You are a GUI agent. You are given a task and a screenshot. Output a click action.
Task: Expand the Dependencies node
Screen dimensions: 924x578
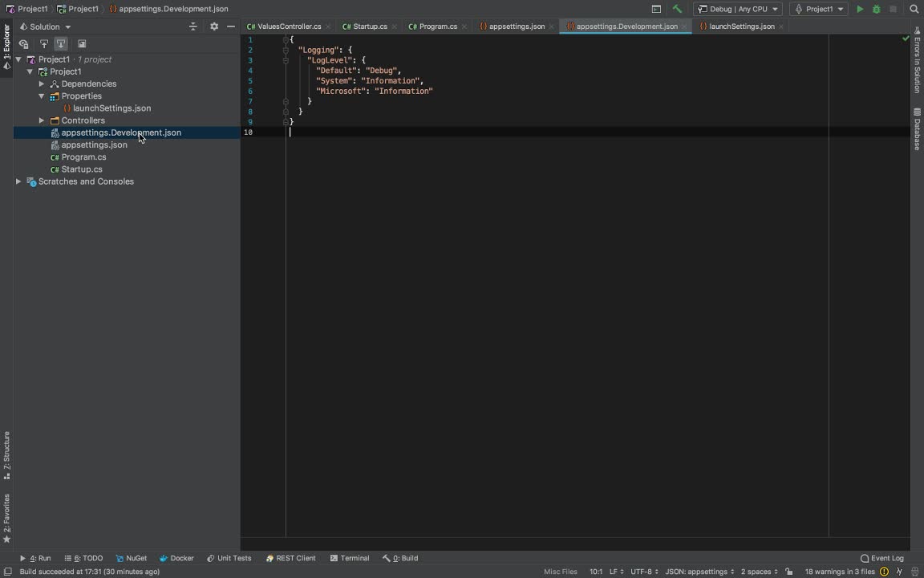click(41, 83)
